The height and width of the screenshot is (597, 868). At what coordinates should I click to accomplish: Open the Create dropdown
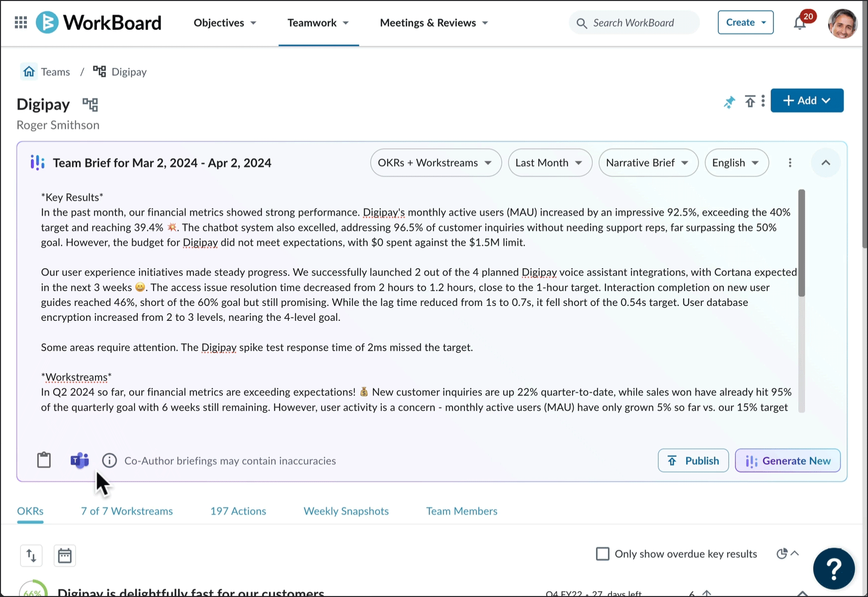click(745, 22)
